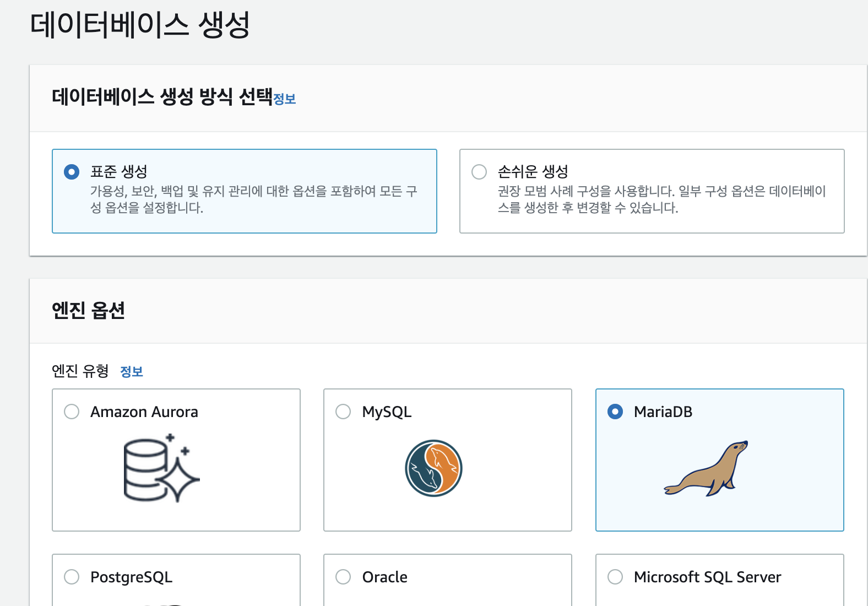
Task: Choose the Microsoft SQL Server radio button
Action: point(615,577)
